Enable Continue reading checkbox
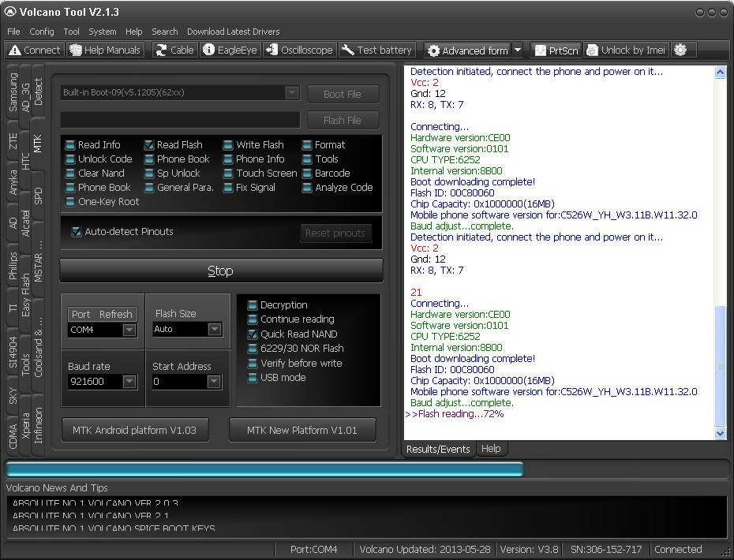The width and height of the screenshot is (734, 560). [253, 319]
